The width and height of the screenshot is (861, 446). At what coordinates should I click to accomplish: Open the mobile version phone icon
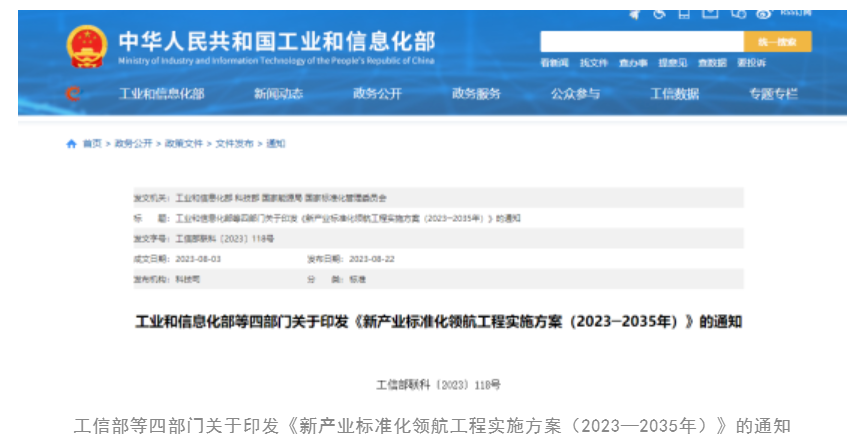tap(685, 13)
